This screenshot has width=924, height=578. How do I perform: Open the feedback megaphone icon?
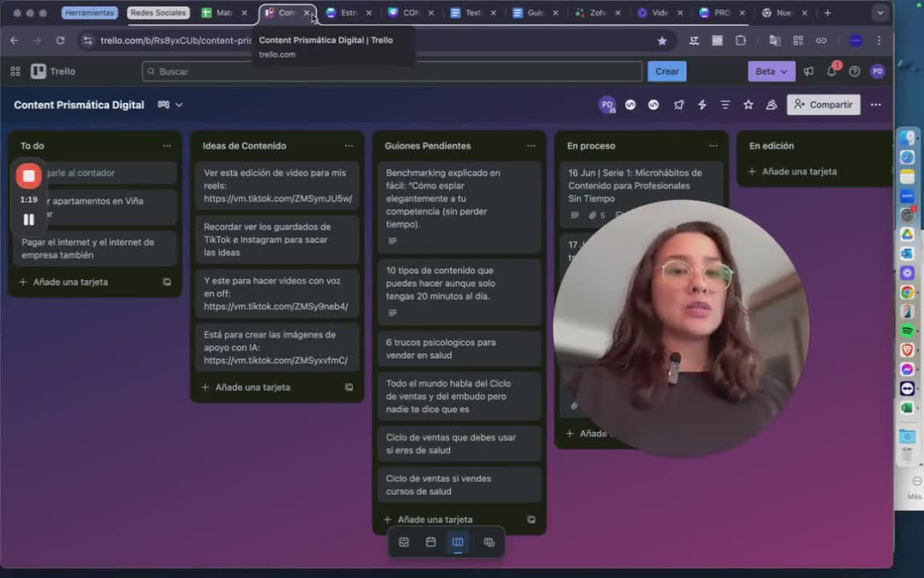(808, 71)
